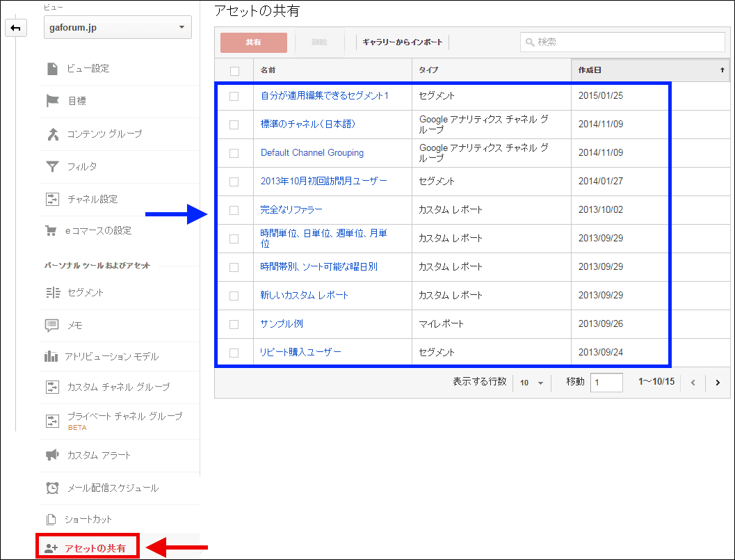
Task: Select アセットの共有 in the sidebar
Action: pyautogui.click(x=95, y=548)
